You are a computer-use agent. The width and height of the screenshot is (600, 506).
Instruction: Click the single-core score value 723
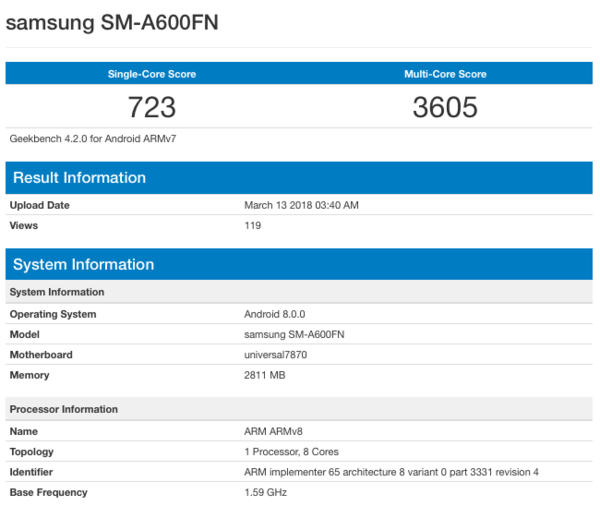tap(152, 107)
